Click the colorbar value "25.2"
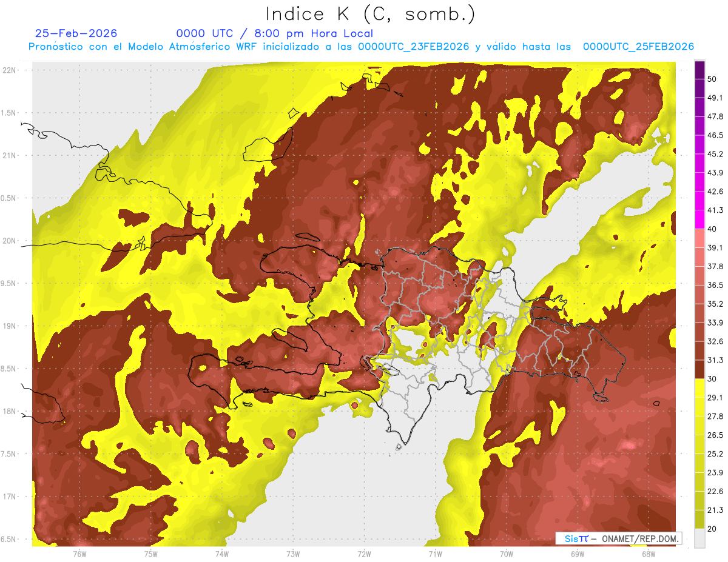728x562 pixels. (715, 454)
